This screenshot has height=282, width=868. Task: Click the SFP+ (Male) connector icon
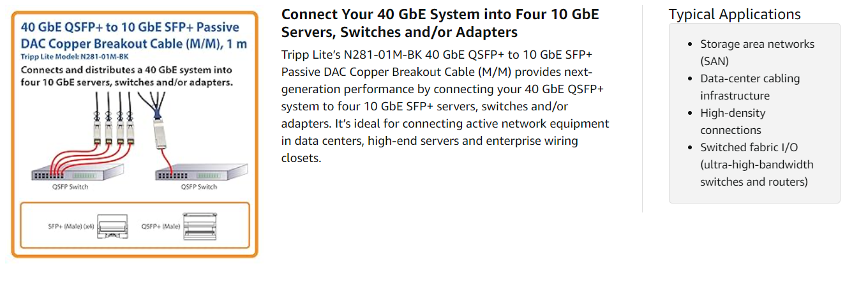pos(112,228)
